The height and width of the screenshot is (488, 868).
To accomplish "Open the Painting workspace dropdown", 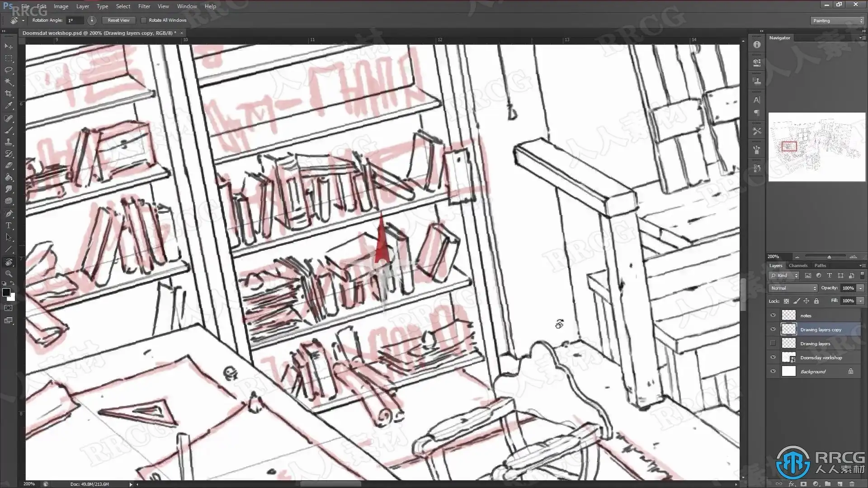I will 837,21.
